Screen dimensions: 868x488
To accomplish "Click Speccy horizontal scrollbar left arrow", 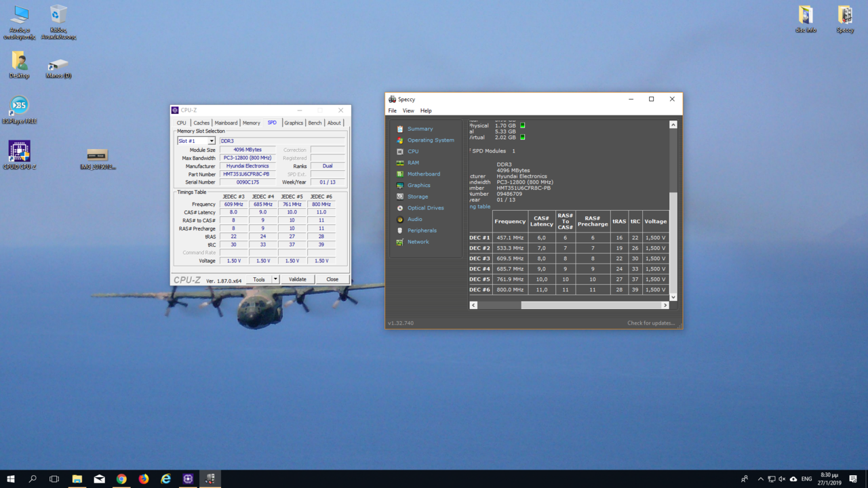I will tap(473, 306).
